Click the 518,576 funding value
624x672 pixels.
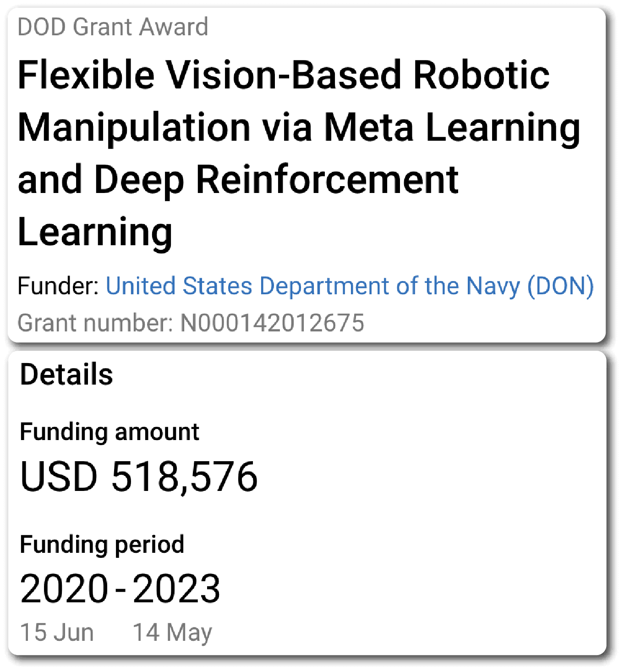[x=185, y=477]
